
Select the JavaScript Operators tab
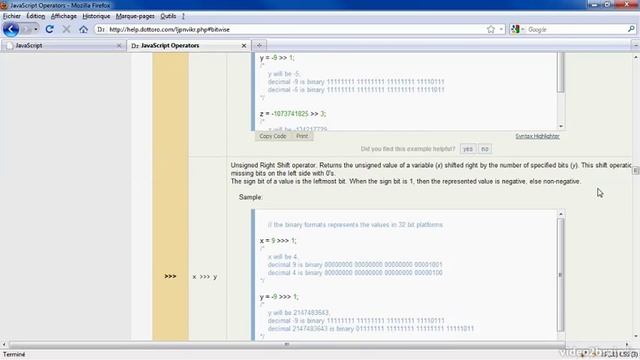point(189,45)
